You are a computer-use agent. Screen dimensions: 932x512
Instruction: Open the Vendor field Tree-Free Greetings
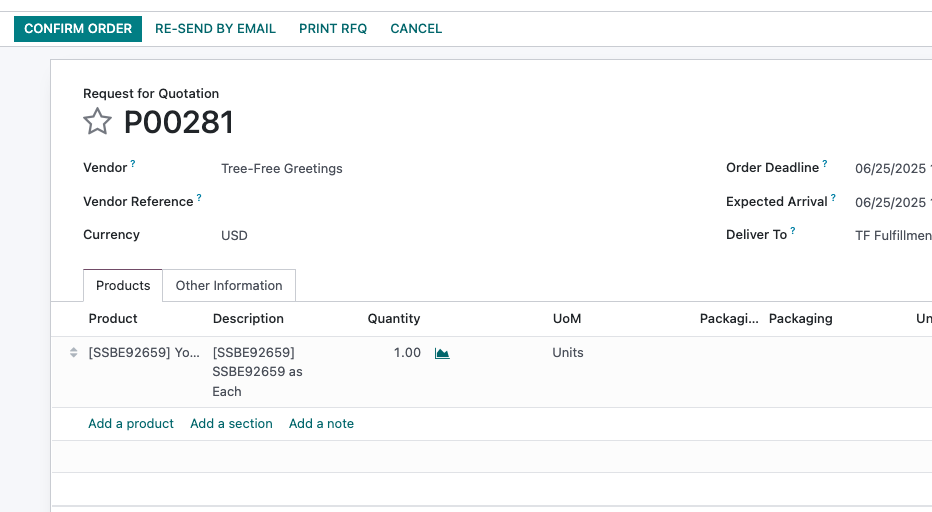point(282,169)
